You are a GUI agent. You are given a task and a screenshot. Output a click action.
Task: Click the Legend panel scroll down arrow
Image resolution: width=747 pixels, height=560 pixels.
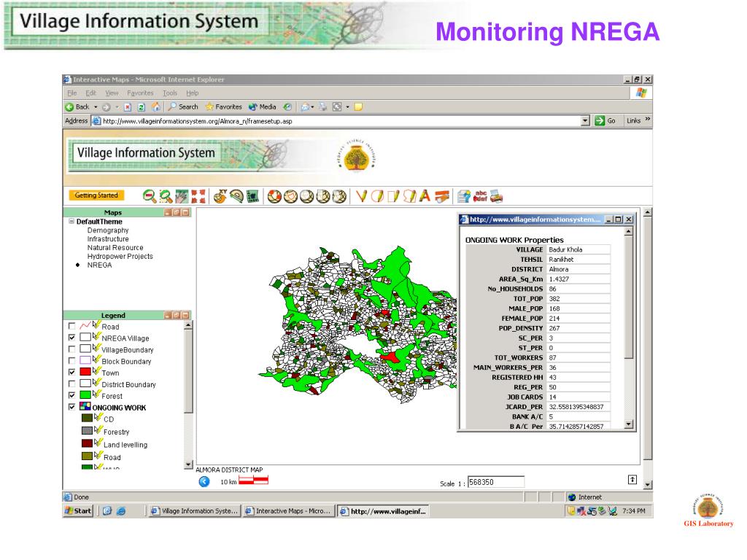pos(188,464)
